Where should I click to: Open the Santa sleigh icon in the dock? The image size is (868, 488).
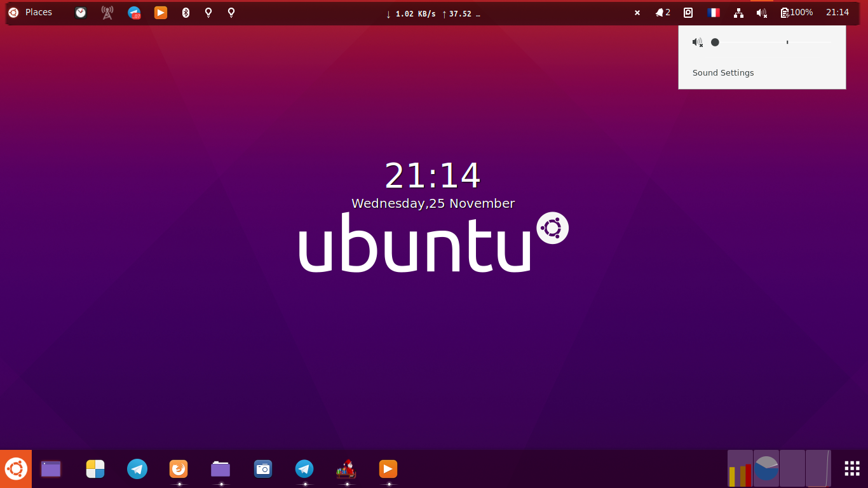pyautogui.click(x=346, y=469)
